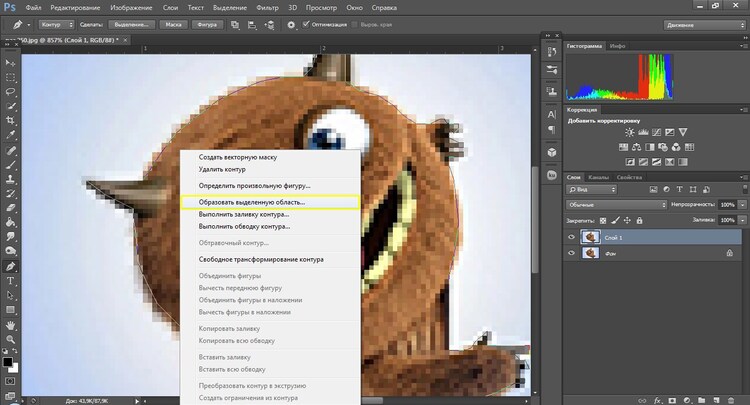Toggle lock transparent pixels
This screenshot has width=750, height=405.
(x=603, y=220)
